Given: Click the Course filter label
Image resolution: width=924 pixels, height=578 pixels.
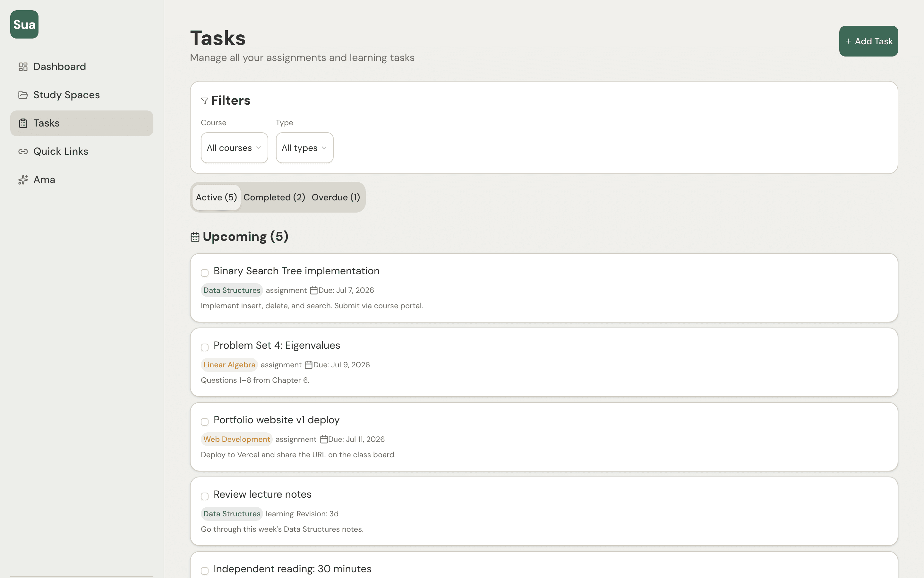Looking at the screenshot, I should [213, 123].
